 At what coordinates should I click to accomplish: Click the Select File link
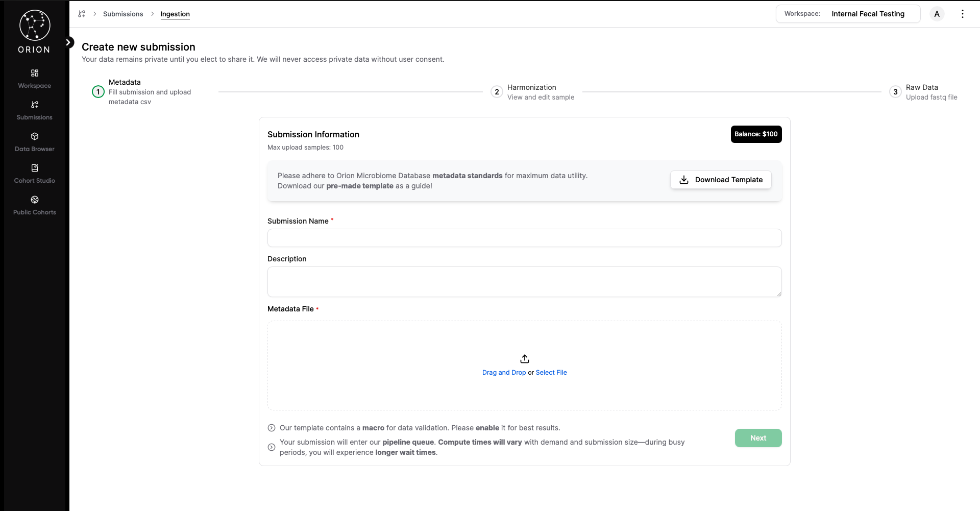(x=551, y=372)
